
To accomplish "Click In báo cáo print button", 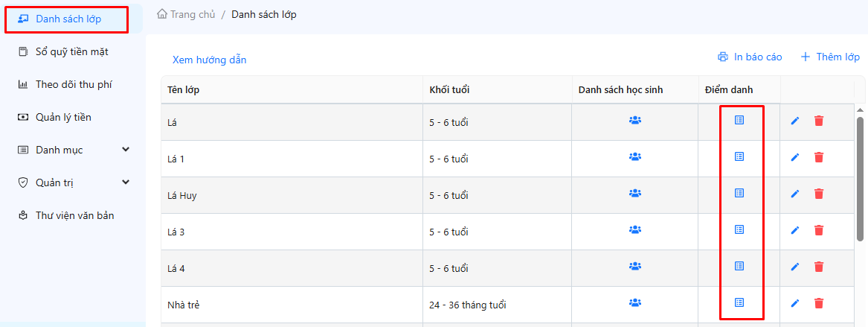I will [x=750, y=57].
